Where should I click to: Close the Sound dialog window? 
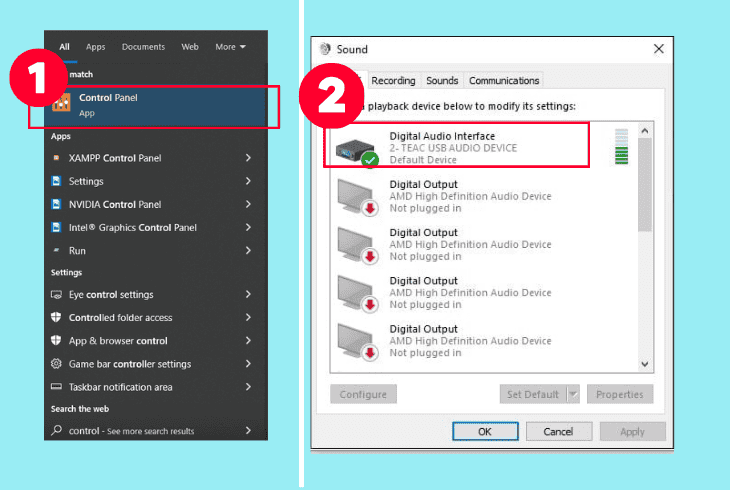pyautogui.click(x=658, y=49)
